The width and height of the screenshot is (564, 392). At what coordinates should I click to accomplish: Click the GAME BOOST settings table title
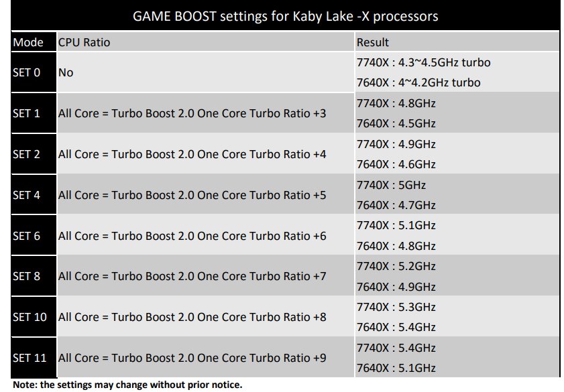(x=285, y=16)
